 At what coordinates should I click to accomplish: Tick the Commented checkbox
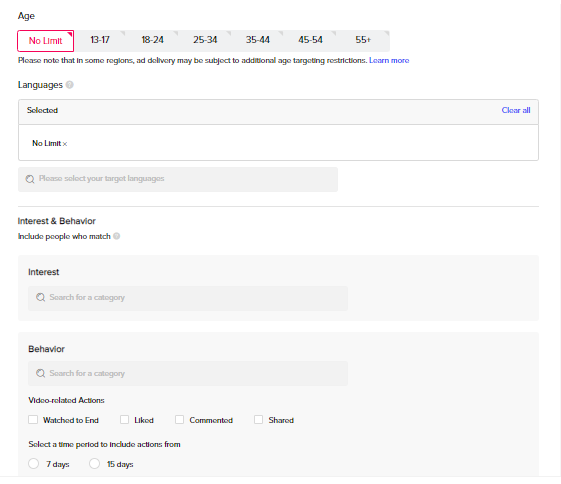coord(180,420)
